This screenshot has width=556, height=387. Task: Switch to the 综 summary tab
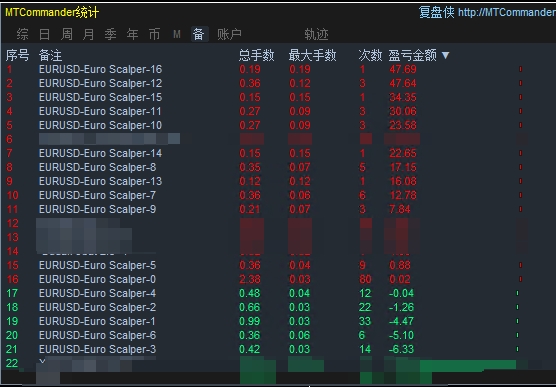pos(22,34)
